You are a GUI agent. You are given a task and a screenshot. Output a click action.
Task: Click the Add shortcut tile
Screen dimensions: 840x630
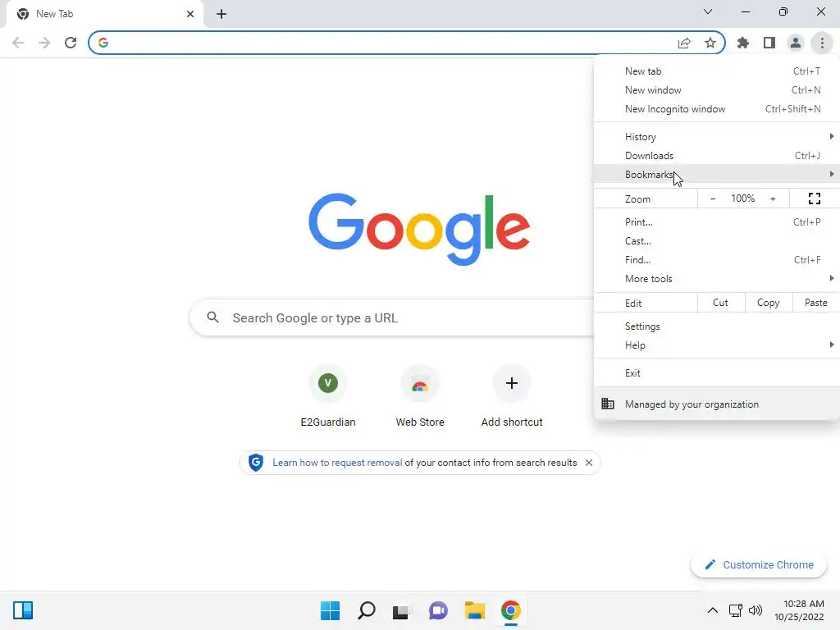512,396
